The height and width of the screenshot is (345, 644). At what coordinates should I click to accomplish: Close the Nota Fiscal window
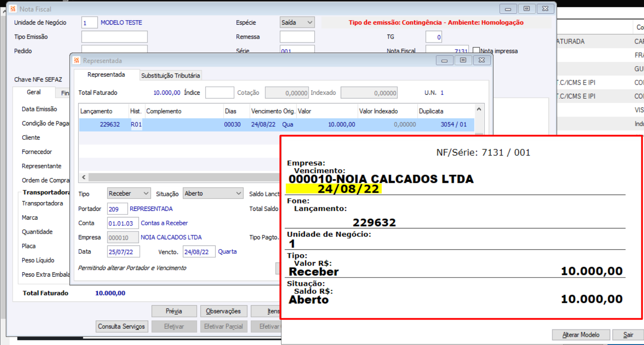coord(545,8)
